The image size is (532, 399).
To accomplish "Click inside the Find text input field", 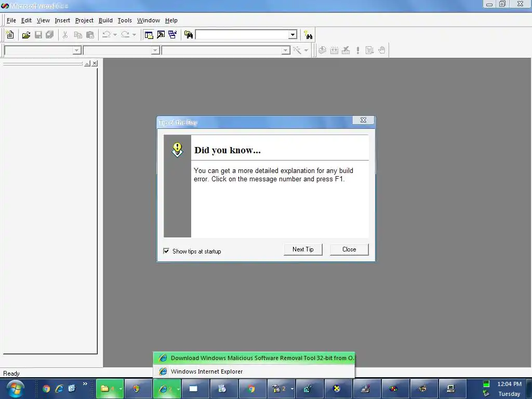I will tap(242, 35).
